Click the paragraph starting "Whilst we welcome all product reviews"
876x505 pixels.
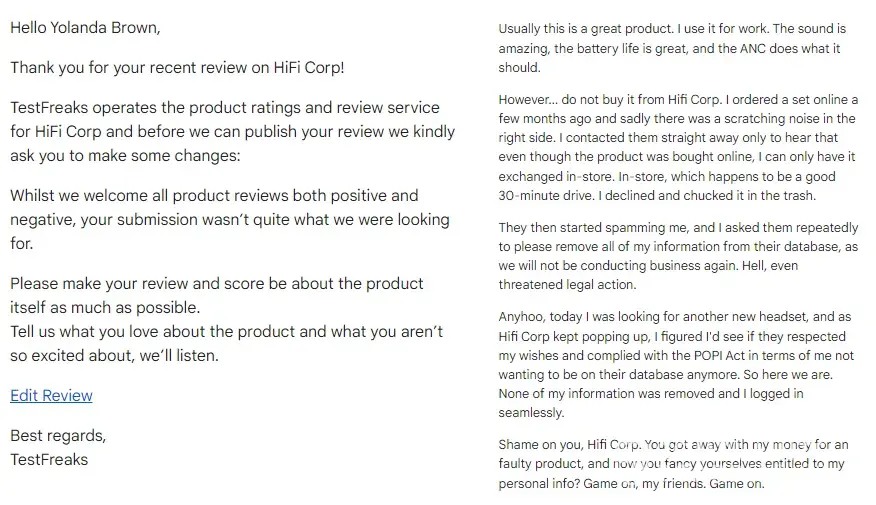coord(229,219)
